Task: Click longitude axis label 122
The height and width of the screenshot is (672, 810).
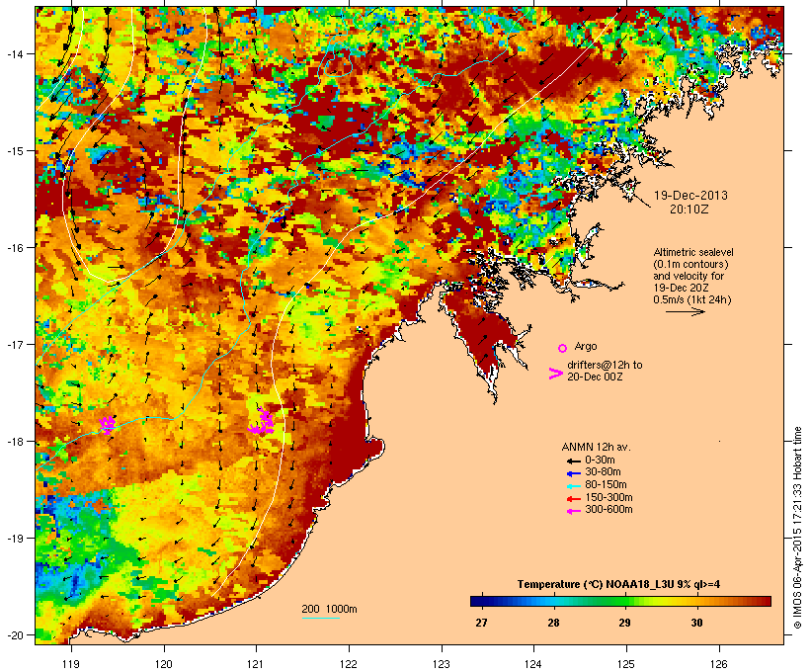Action: point(349,664)
